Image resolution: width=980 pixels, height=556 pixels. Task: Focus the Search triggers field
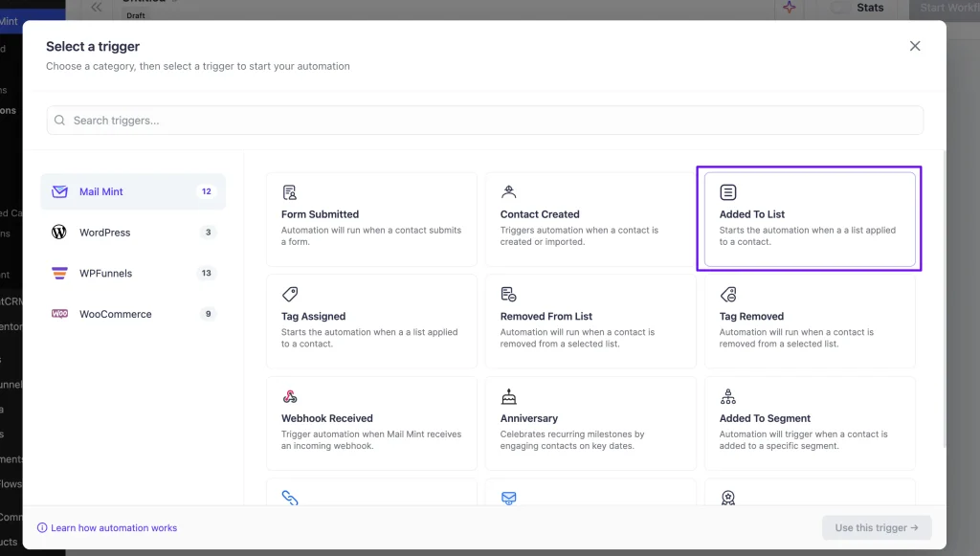click(x=485, y=120)
